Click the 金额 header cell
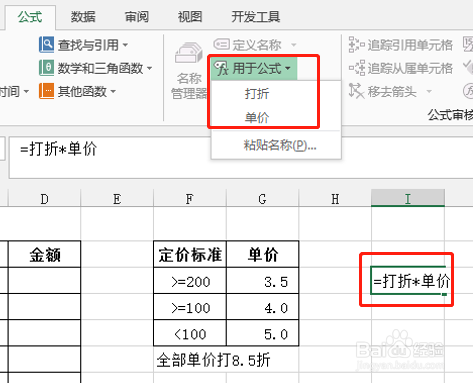This screenshot has width=473, height=383. (x=44, y=254)
